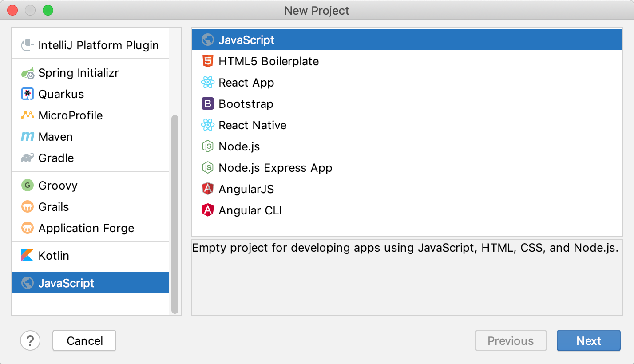The height and width of the screenshot is (364, 634).
Task: Click the globe icon beside JavaScript in sidebar
Action: tap(28, 283)
